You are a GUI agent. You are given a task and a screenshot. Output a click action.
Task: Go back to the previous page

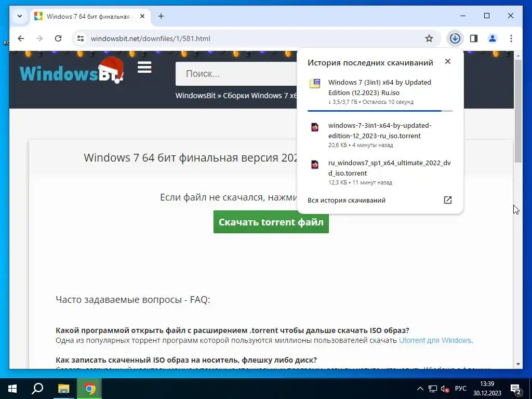[x=21, y=38]
